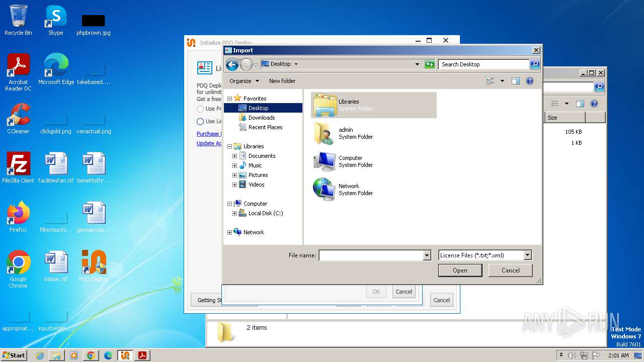The image size is (644, 362).
Task: Open CCleaner desktop shortcut
Action: [x=18, y=119]
